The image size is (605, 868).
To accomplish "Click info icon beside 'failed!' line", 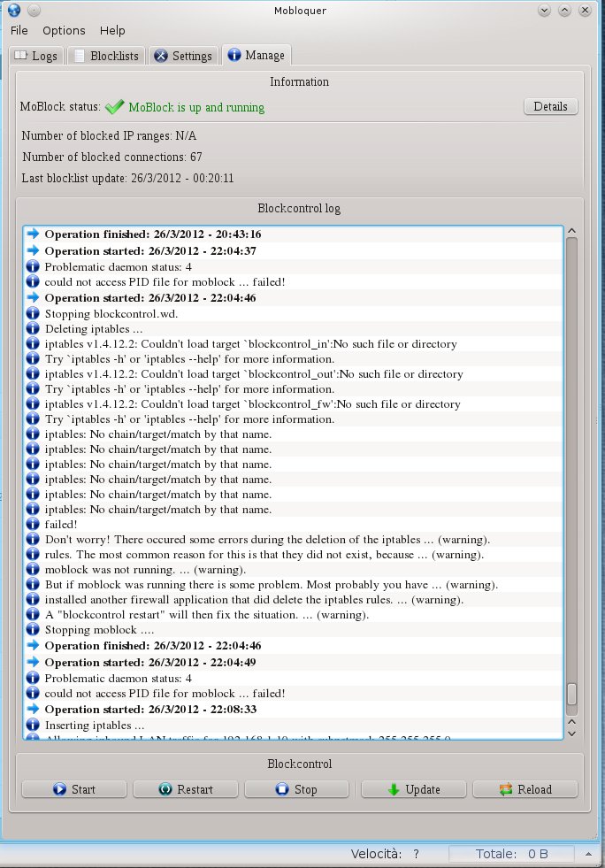I will pyautogui.click(x=33, y=524).
